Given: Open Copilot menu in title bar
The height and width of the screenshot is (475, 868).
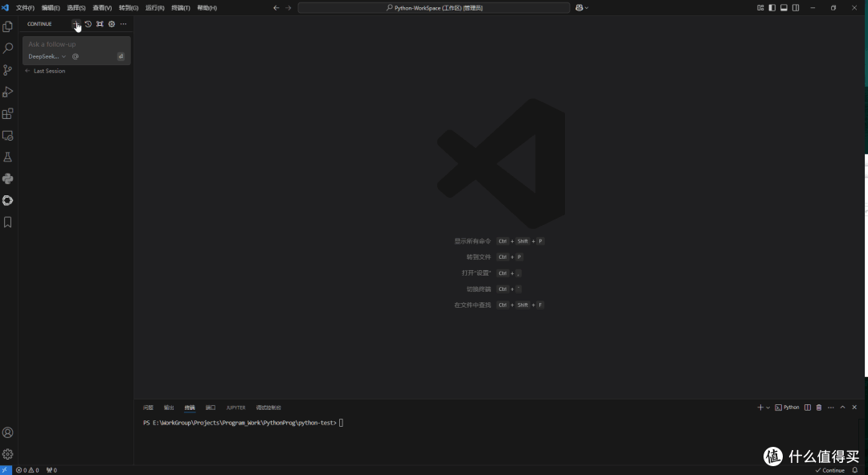Looking at the screenshot, I should (x=582, y=8).
